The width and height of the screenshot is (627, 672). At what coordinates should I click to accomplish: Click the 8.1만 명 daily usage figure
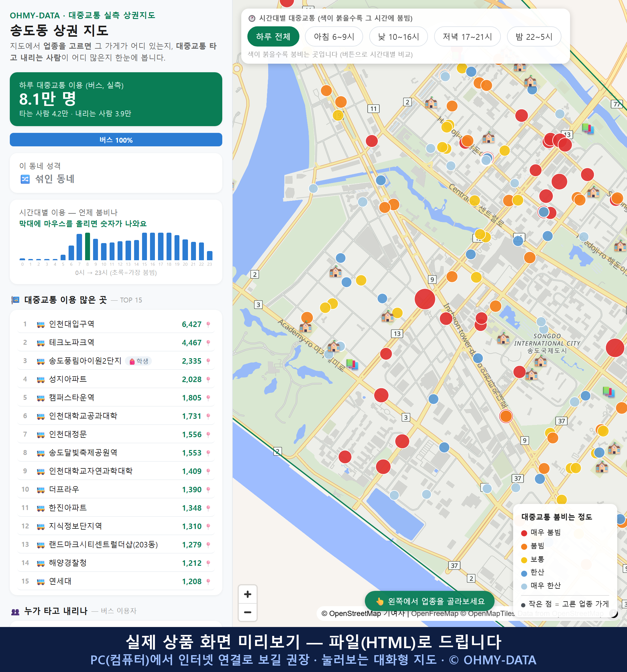click(x=48, y=99)
